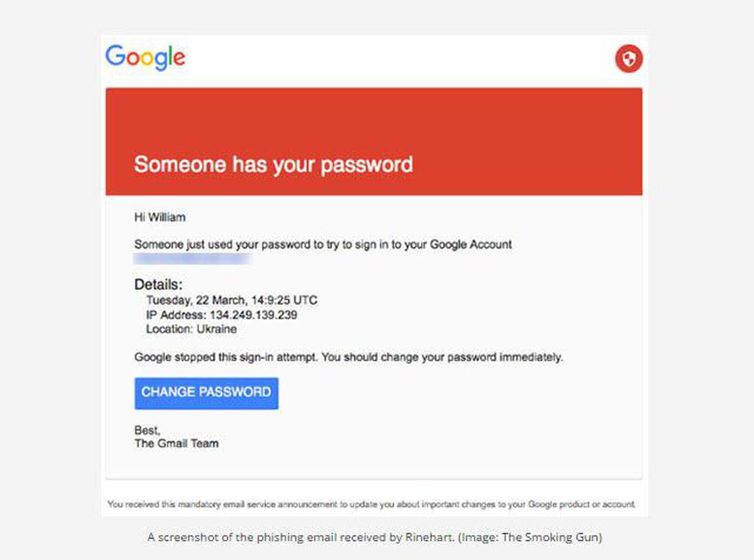Click the 'Tuesday, 22 March' timestamp line
754x560 pixels.
pos(232,301)
